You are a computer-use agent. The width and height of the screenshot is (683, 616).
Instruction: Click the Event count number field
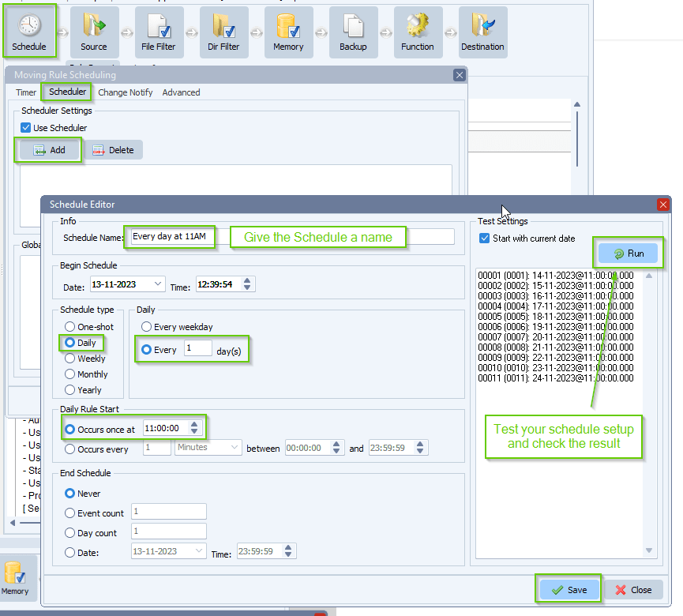point(168,512)
